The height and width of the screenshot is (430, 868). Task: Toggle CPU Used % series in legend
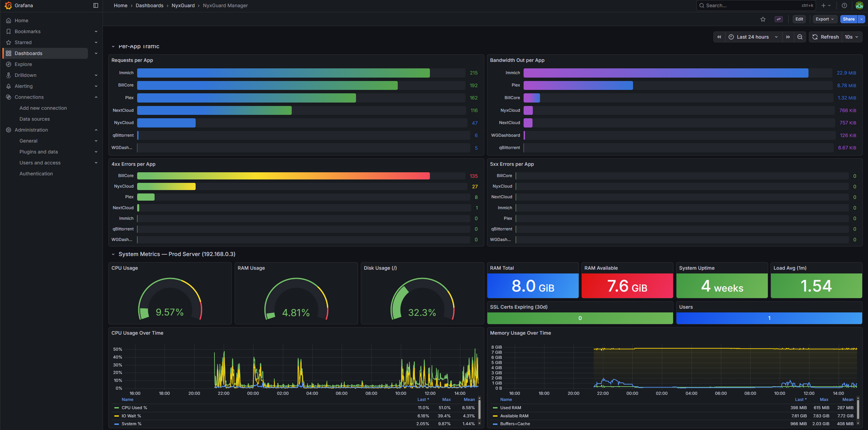click(x=134, y=408)
